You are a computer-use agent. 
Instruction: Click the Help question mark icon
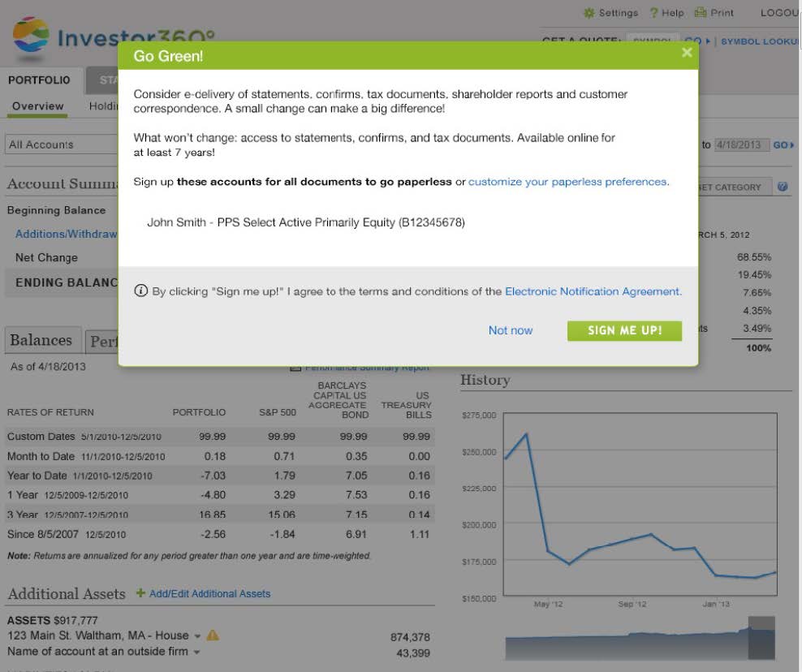[x=653, y=13]
